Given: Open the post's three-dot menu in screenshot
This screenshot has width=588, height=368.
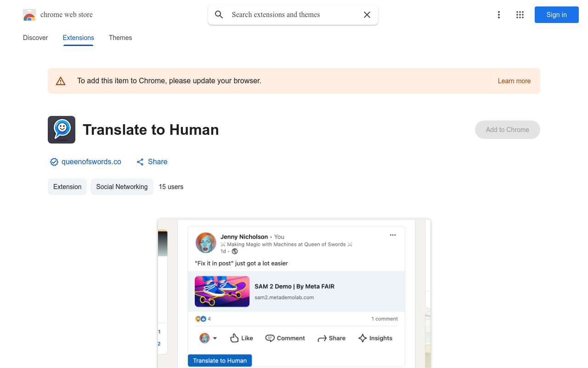Looking at the screenshot, I should tap(393, 235).
